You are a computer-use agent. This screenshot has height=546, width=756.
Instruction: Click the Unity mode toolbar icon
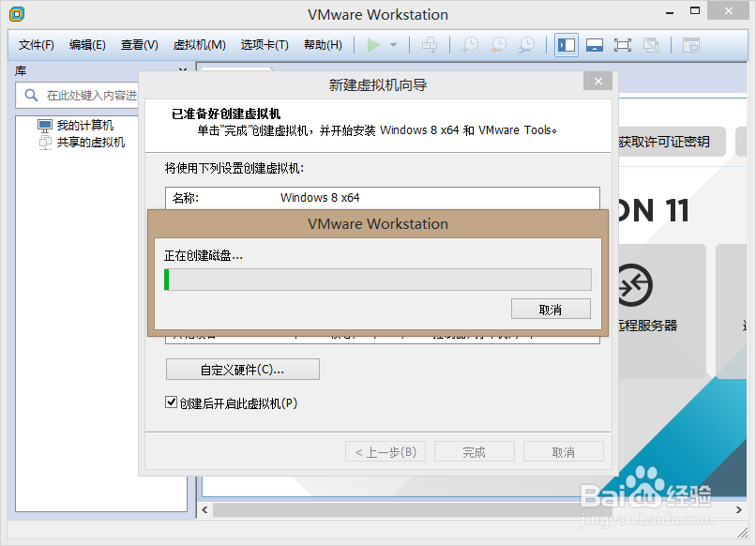(651, 45)
